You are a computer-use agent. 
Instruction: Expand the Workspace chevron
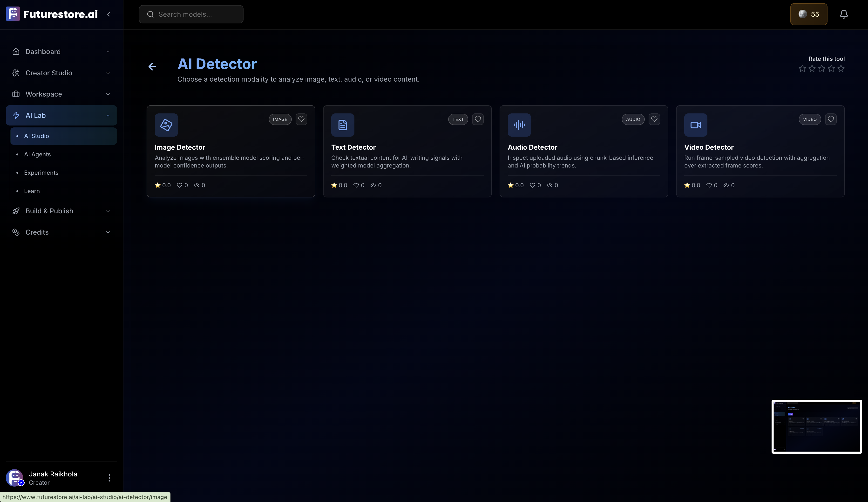click(x=108, y=94)
